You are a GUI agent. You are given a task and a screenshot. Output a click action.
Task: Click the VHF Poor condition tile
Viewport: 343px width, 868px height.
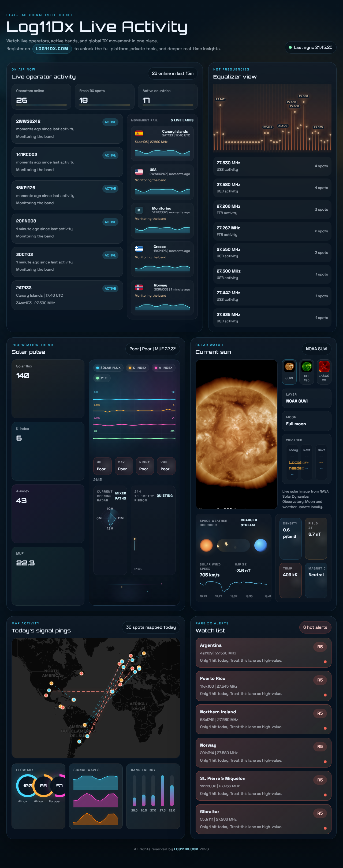click(166, 466)
